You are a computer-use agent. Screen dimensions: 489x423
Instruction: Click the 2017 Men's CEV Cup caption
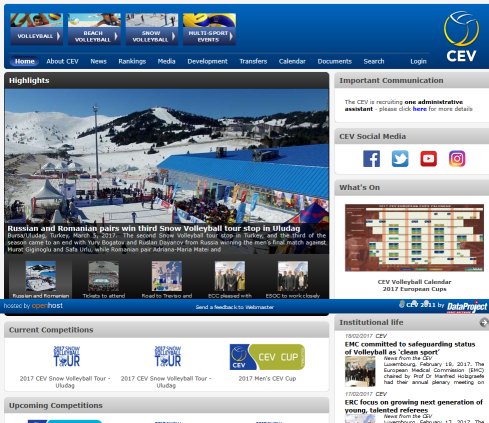267,378
